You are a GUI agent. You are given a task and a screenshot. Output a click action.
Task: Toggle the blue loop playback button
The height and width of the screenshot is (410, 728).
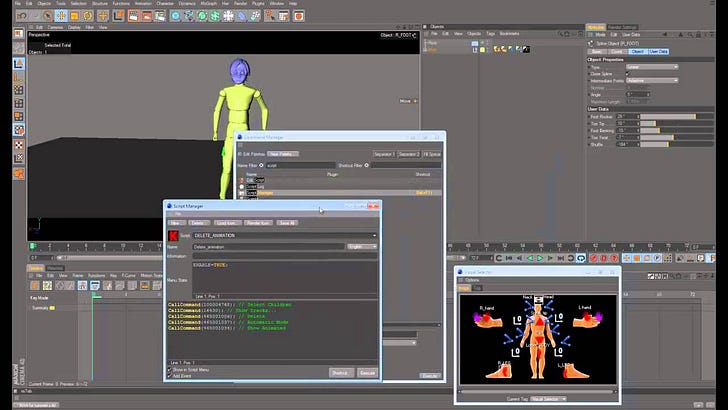(581, 258)
